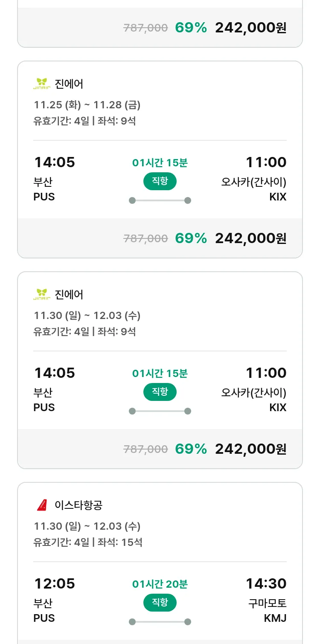This screenshot has width=320, height=644.
Task: Click the 69% discount on the 11.30 Jin Air flight
Action: 191,449
